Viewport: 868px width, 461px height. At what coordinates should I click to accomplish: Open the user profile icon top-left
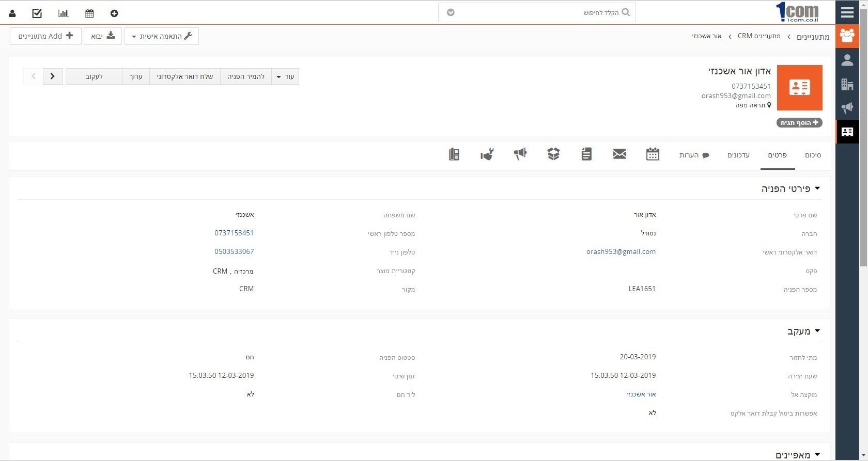[12, 13]
